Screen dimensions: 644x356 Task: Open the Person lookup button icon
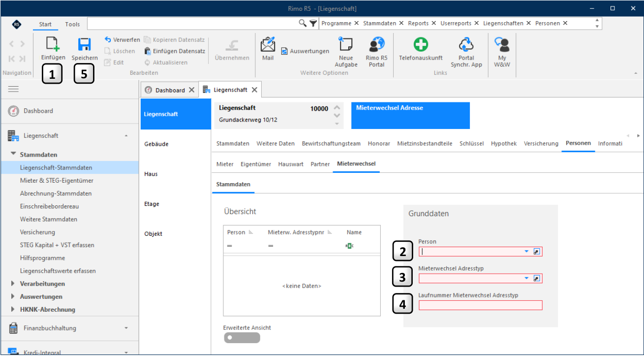pos(537,251)
